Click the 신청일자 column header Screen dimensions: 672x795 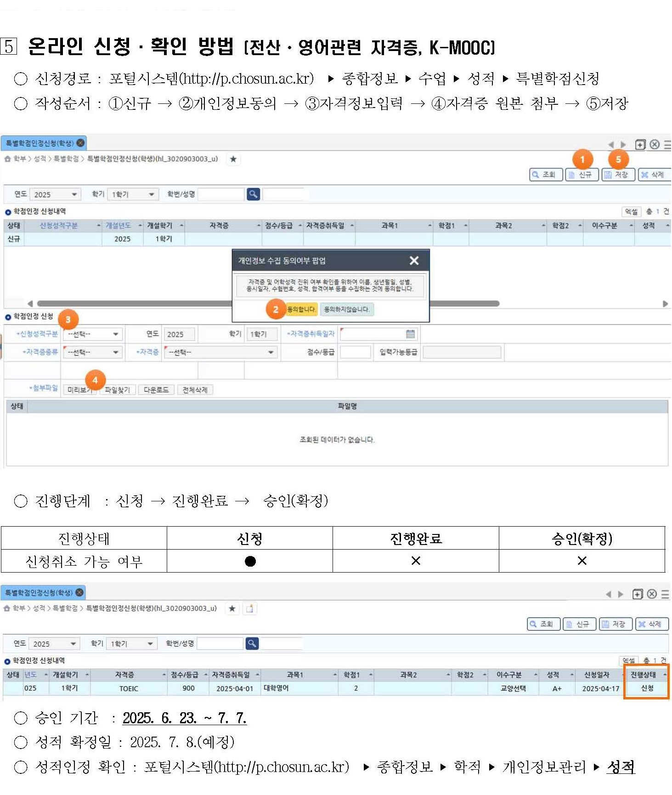[x=596, y=675]
